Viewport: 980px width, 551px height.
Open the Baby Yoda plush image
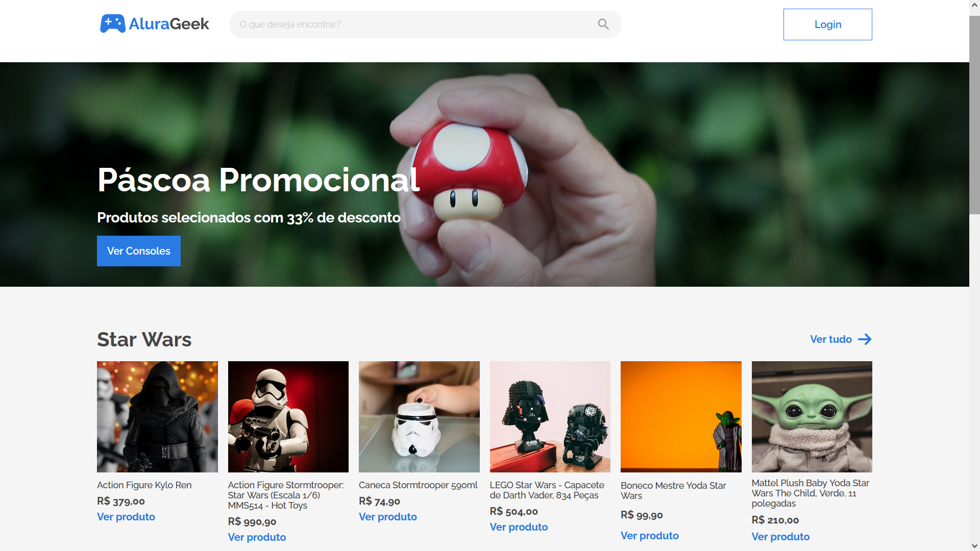point(812,417)
